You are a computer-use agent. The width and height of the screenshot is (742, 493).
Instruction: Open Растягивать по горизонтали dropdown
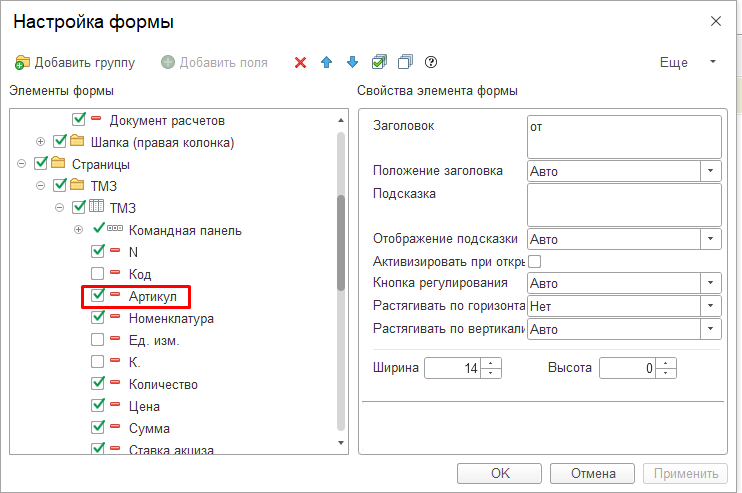click(711, 305)
